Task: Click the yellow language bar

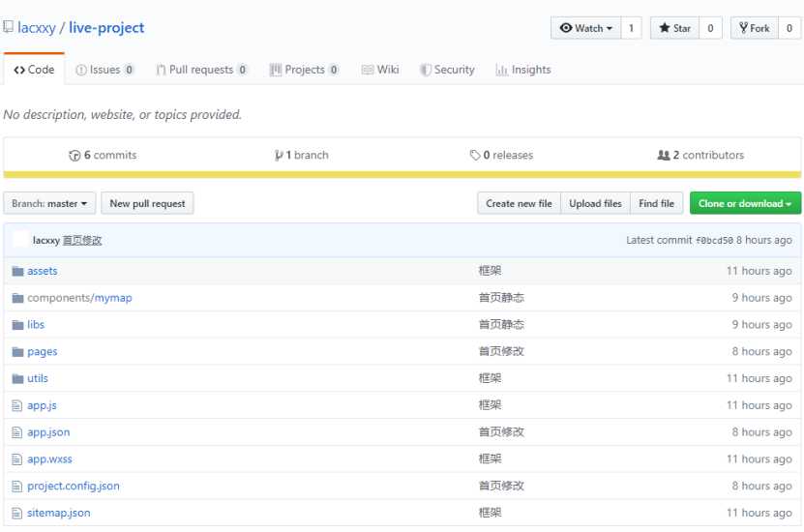Action: 402,175
